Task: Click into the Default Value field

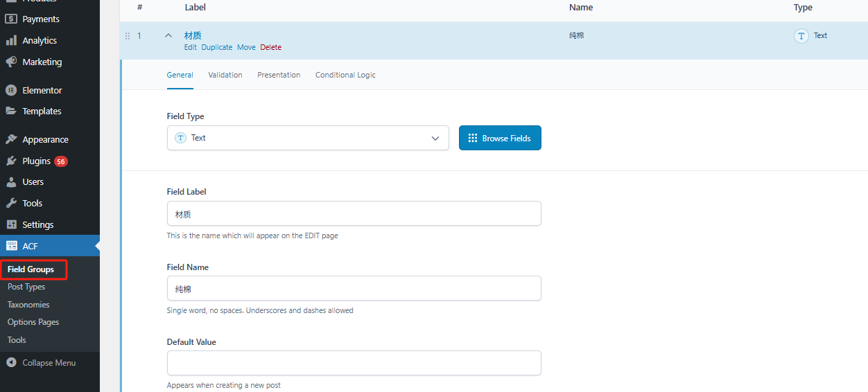Action: [354, 363]
